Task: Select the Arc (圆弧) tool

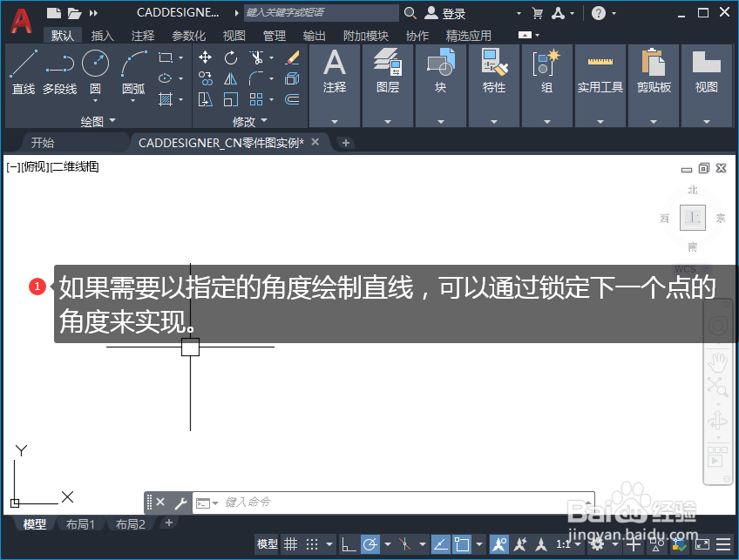Action: point(133,71)
